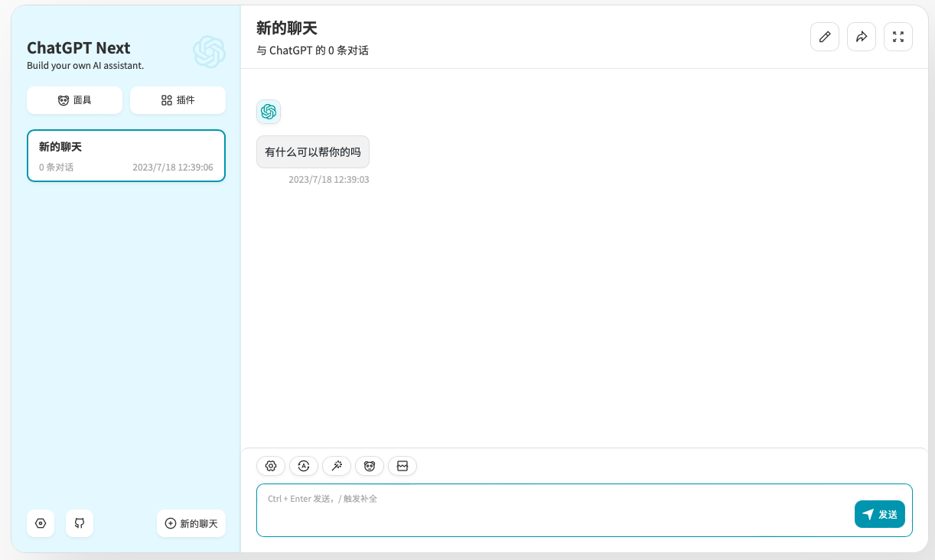Toggle fullscreen with the expand icon

pyautogui.click(x=898, y=37)
